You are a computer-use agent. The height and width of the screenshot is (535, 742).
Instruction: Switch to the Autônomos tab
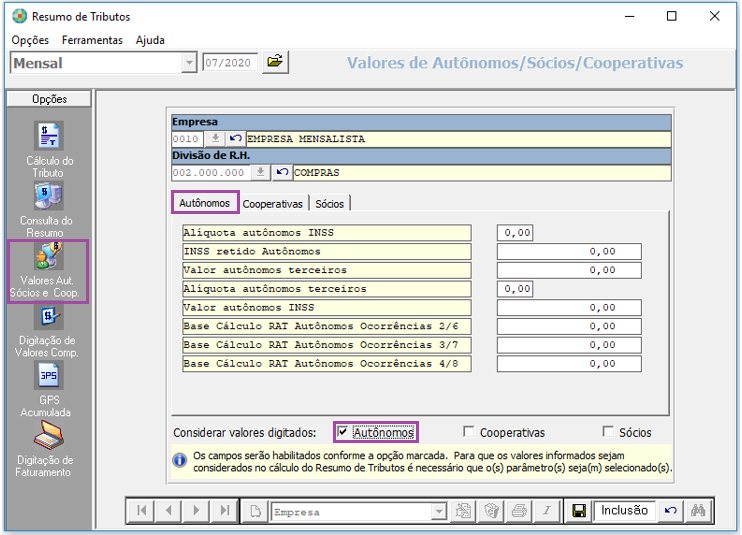[205, 203]
